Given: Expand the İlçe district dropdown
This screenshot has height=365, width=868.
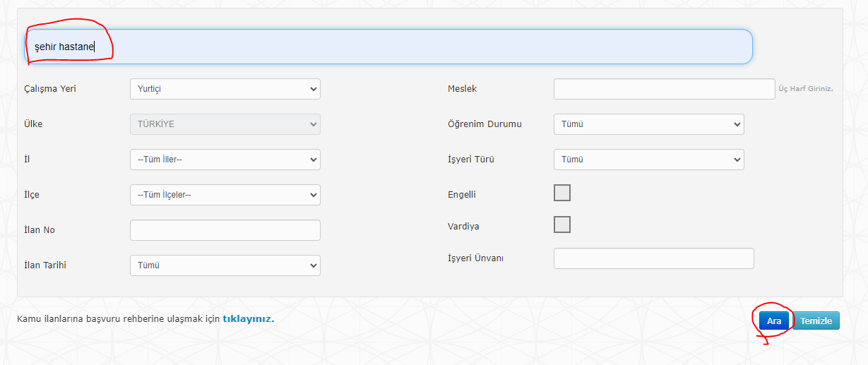Looking at the screenshot, I should pos(225,195).
